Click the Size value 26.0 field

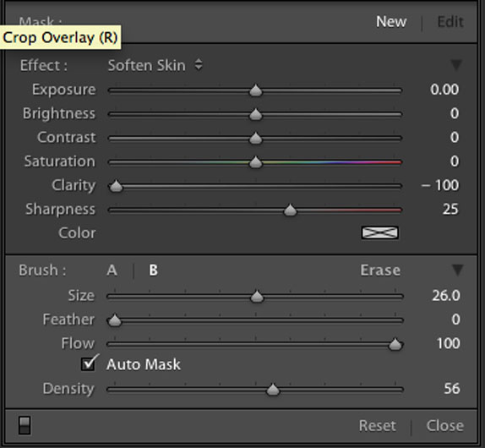446,296
